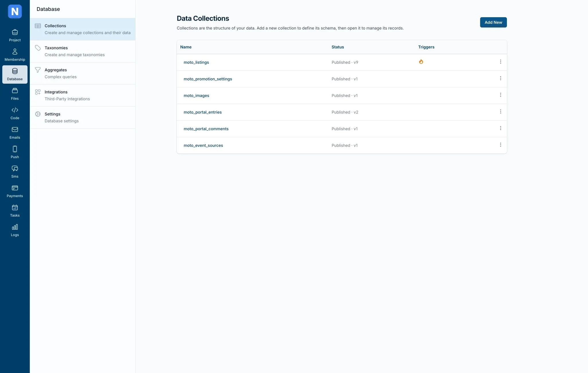Open the moto_listings row options menu
The image size is (588, 373).
pyautogui.click(x=501, y=62)
